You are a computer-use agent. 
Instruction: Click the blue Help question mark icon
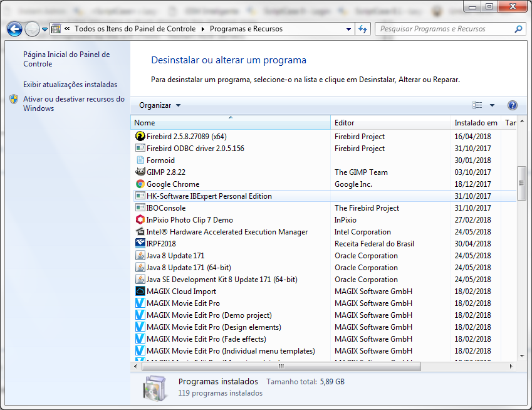pyautogui.click(x=513, y=105)
